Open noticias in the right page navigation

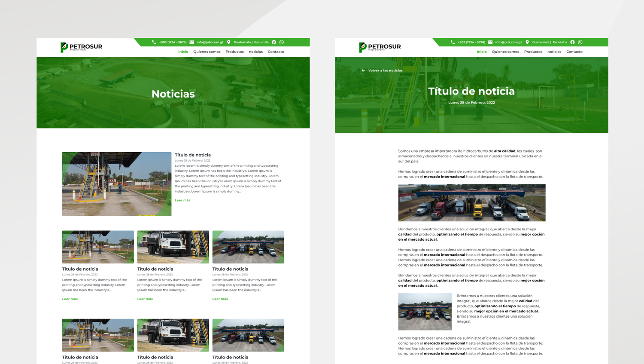tap(554, 52)
